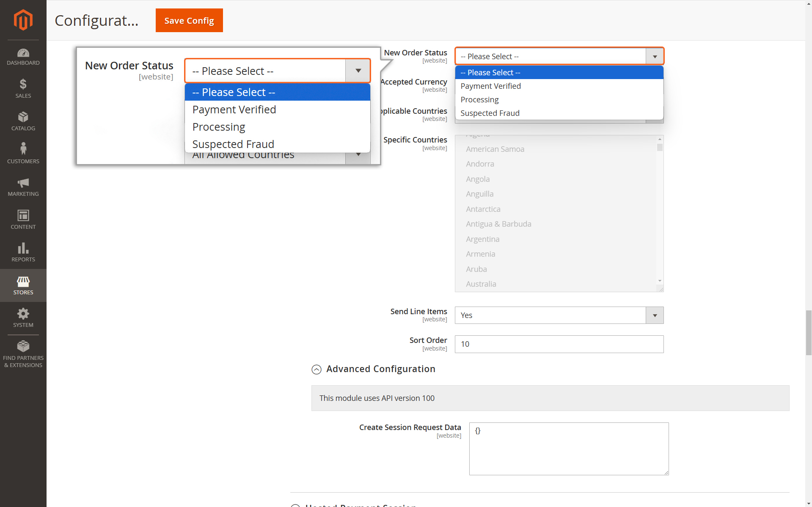Click the Specific Countries label

coord(415,140)
